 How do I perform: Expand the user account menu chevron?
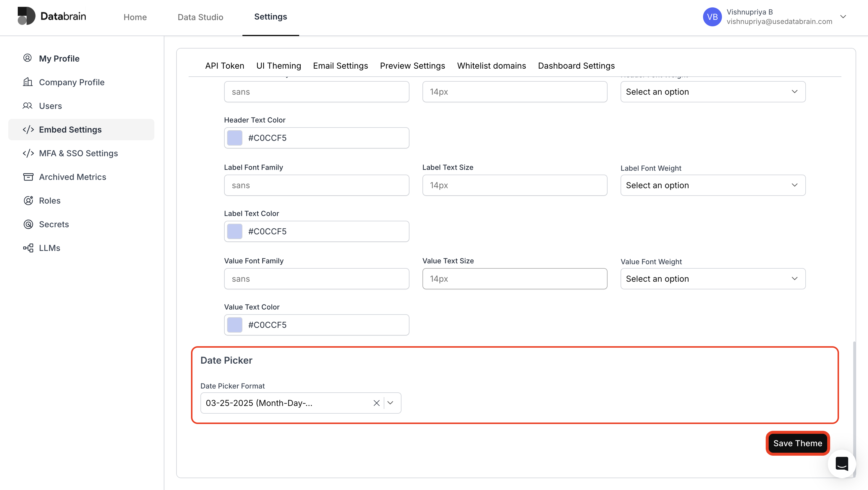pyautogui.click(x=843, y=17)
